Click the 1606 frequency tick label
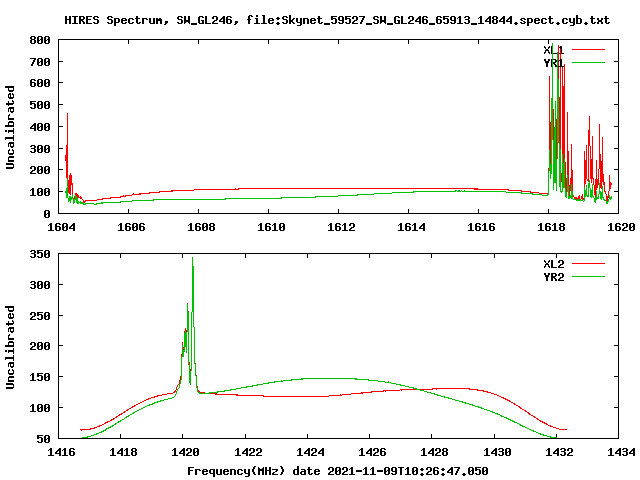 click(131, 227)
